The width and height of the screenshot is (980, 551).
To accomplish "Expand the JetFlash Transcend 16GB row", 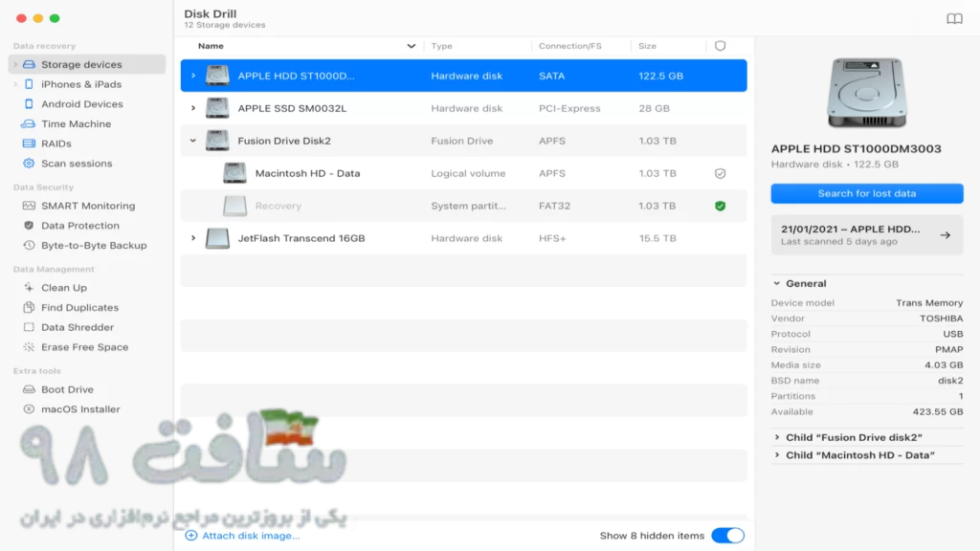I will point(193,238).
